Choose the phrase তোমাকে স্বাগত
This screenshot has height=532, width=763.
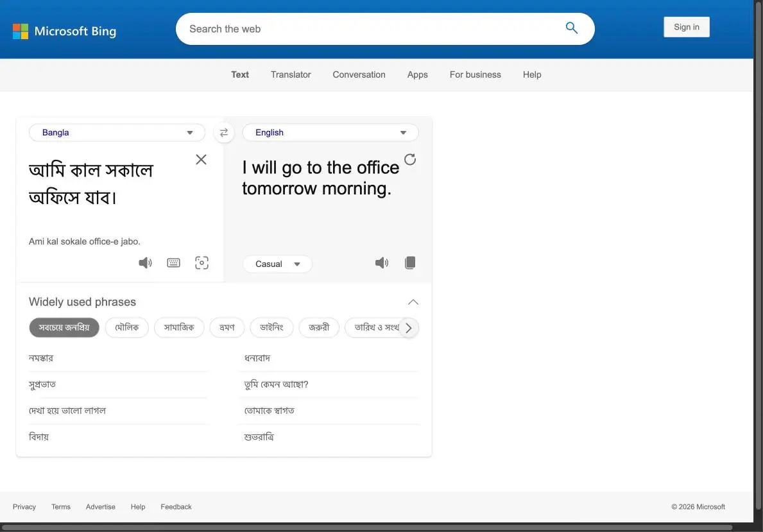[269, 411]
